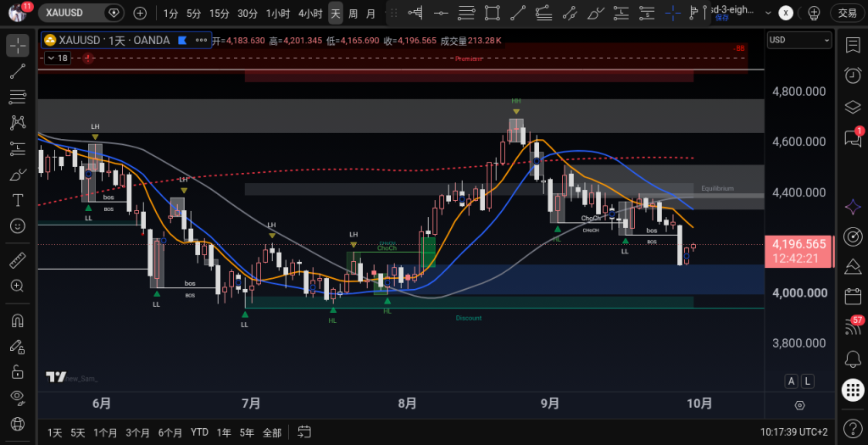
Task: Open chart settings gear under price axis
Action: pos(799,405)
